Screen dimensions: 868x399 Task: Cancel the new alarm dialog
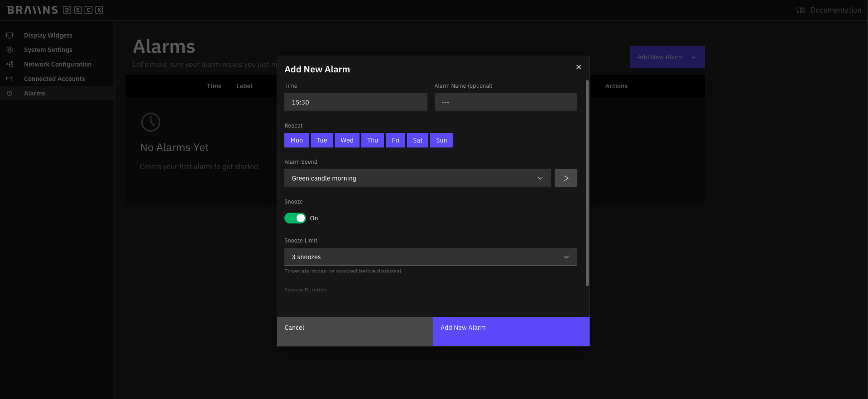(x=355, y=332)
